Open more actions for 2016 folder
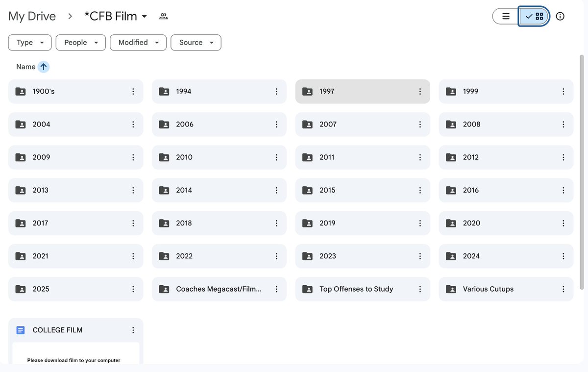The image size is (588, 372). click(x=563, y=190)
